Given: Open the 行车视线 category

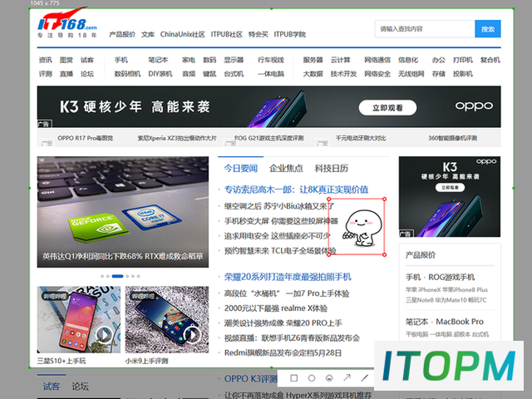Looking at the screenshot, I should tap(271, 60).
